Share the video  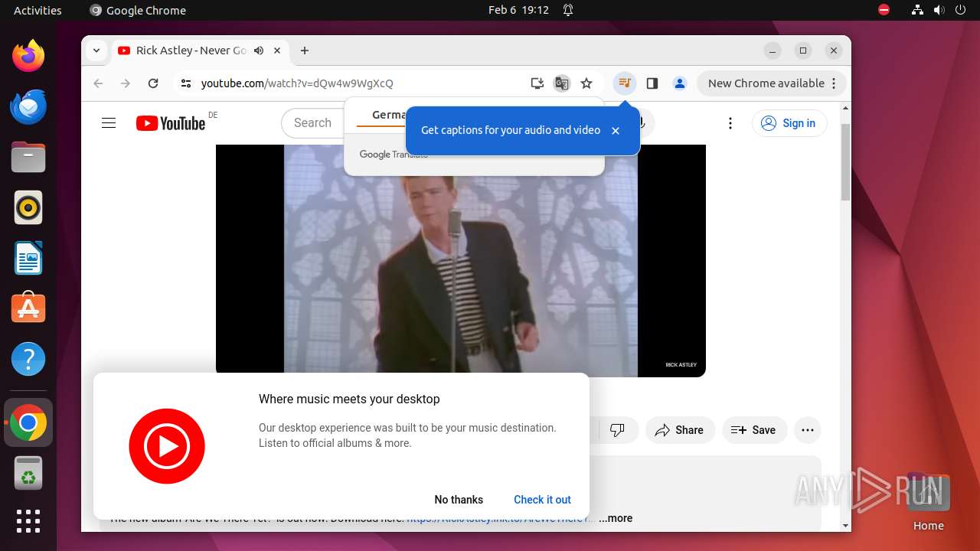680,430
